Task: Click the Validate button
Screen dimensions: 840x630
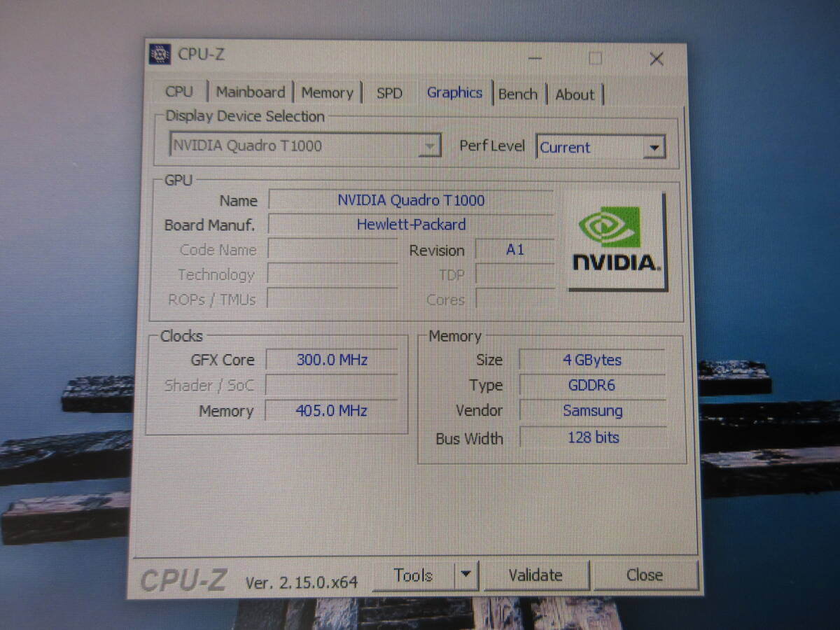Action: tap(535, 575)
